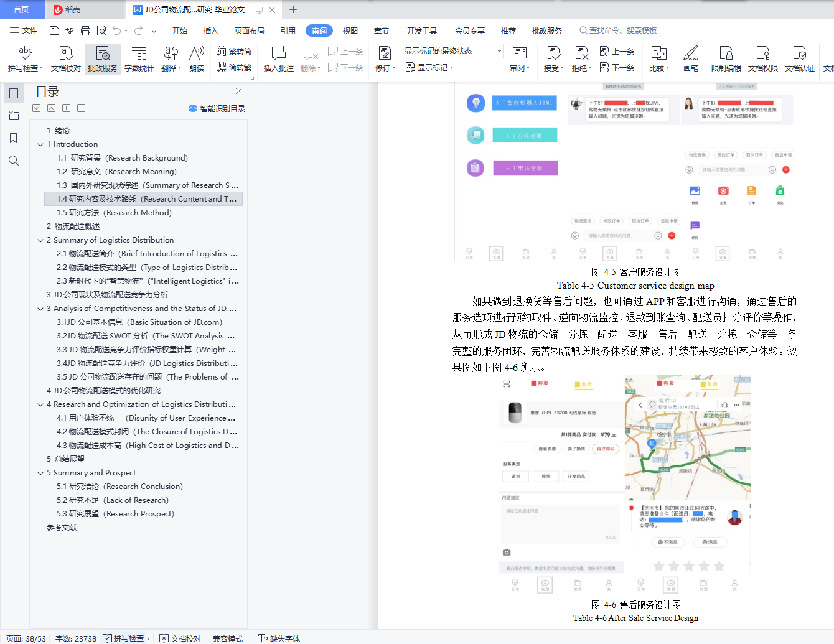Open the grading service (批改服务) ribbon icon
This screenshot has width=834, height=644.
(x=103, y=59)
